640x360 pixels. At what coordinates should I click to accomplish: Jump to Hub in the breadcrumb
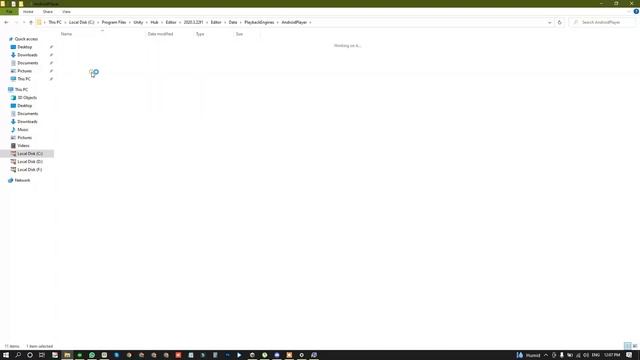(154, 22)
